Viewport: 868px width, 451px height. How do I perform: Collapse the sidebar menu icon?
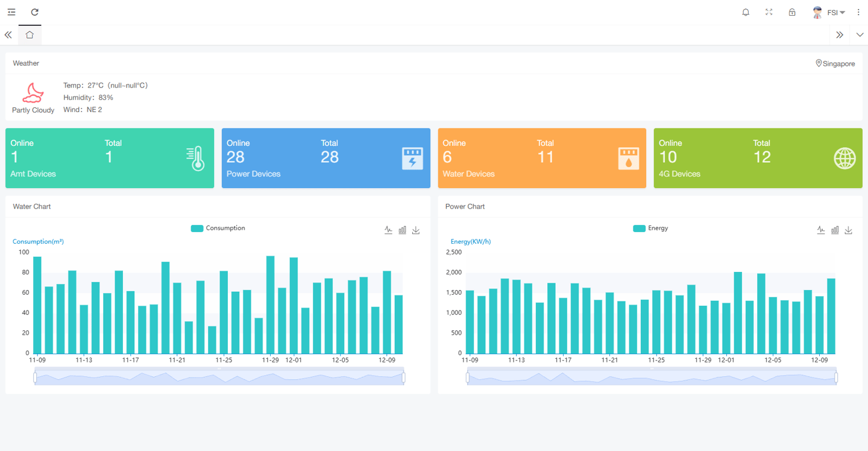point(11,12)
